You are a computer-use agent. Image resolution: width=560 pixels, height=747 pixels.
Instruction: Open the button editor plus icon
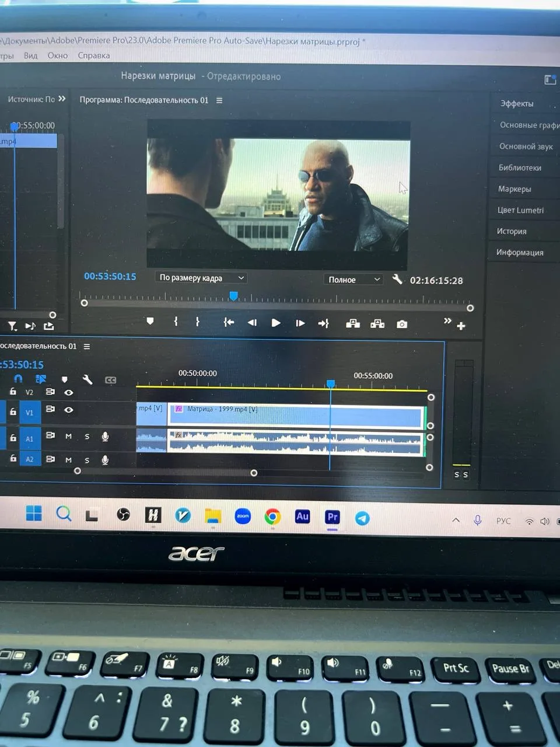[x=461, y=326]
